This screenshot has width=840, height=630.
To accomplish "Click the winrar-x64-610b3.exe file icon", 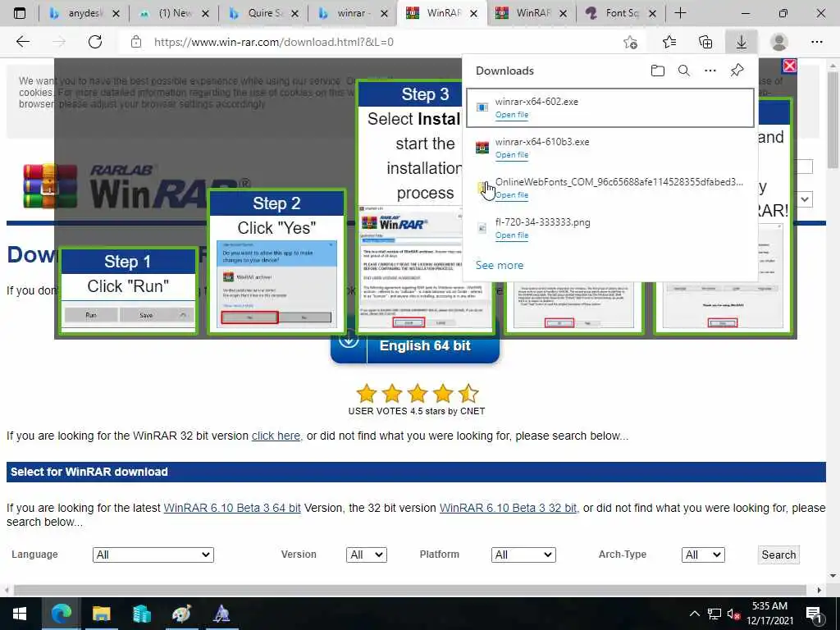I will point(482,148).
